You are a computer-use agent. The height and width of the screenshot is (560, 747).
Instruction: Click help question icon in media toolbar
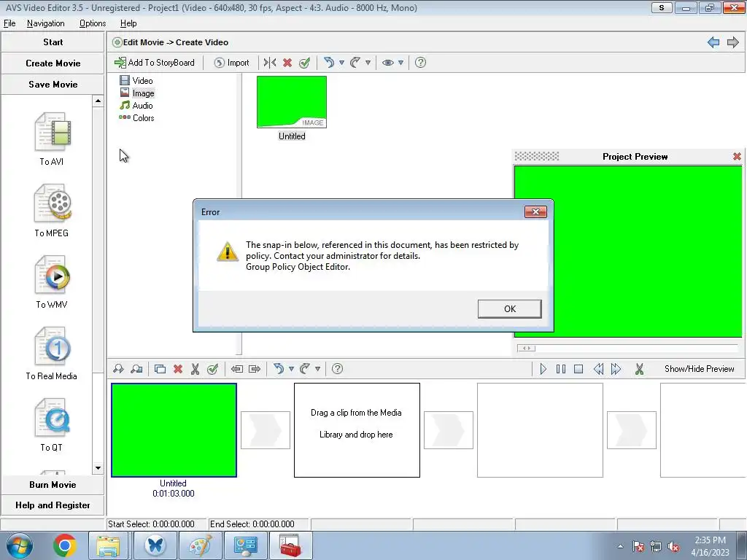click(420, 63)
